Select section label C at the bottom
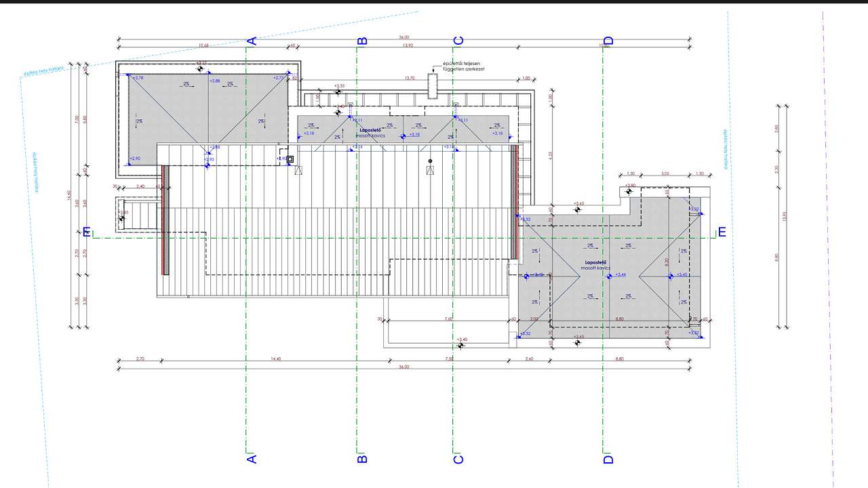This screenshot has width=868, height=488. 458,459
